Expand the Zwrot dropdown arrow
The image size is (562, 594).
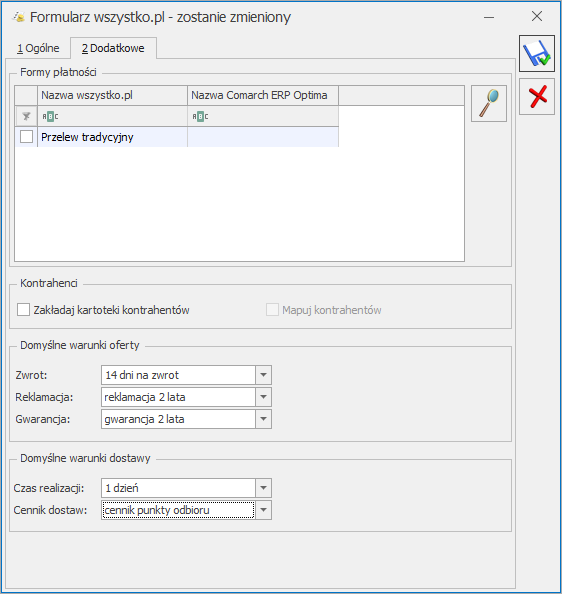(264, 375)
